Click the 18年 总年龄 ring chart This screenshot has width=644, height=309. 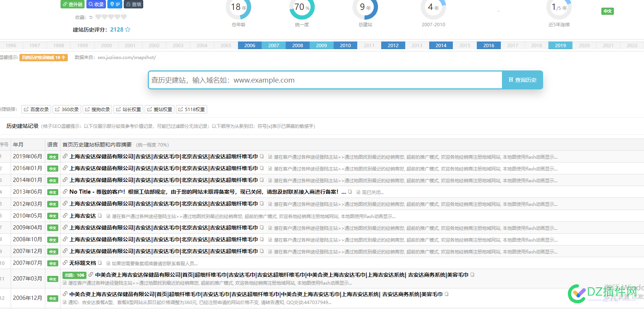[x=238, y=8]
